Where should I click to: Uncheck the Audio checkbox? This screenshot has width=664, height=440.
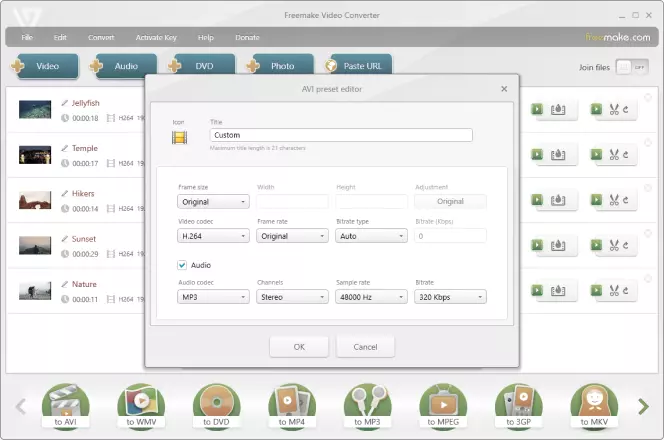pyautogui.click(x=182, y=265)
